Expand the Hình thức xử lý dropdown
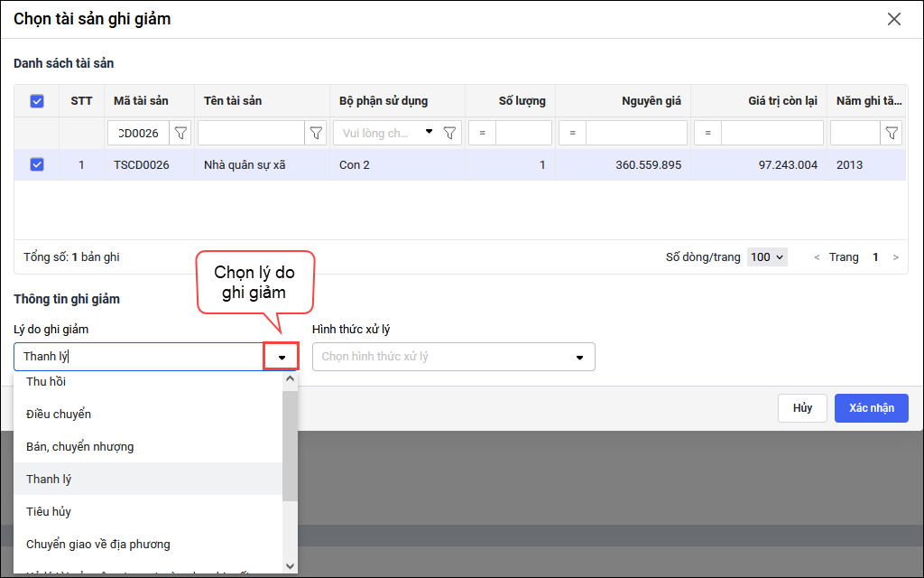 579,357
